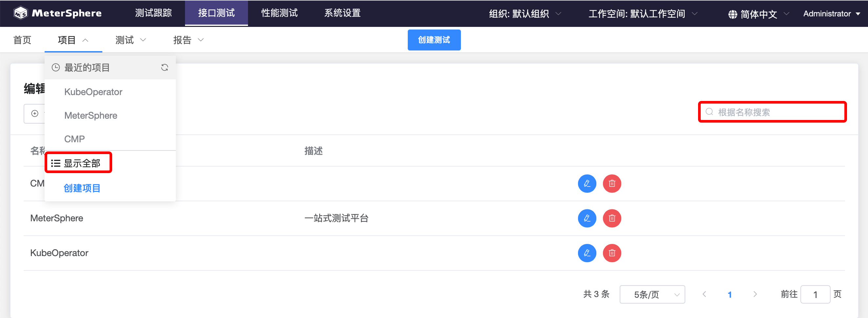Click the magnifier icon in the search box
868x318 pixels.
709,112
